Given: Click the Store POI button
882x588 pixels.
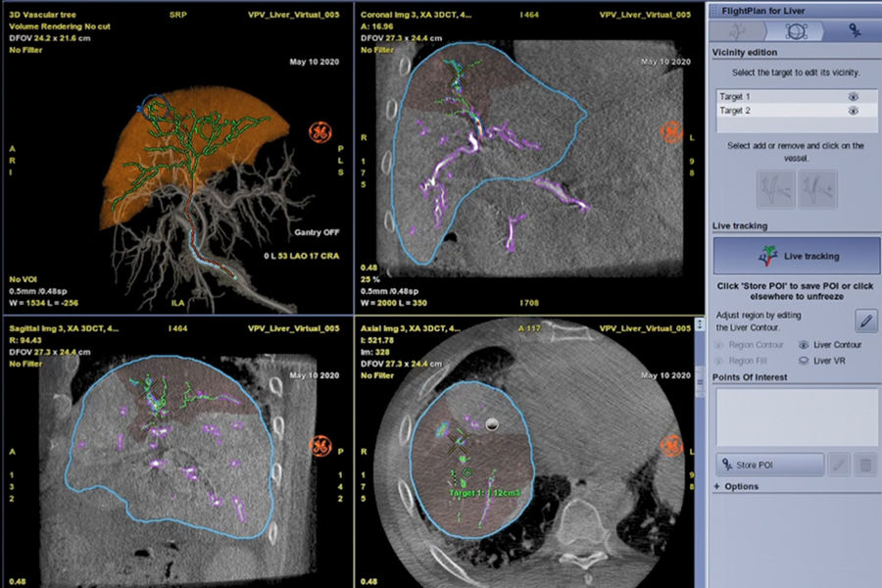Looking at the screenshot, I should (769, 465).
